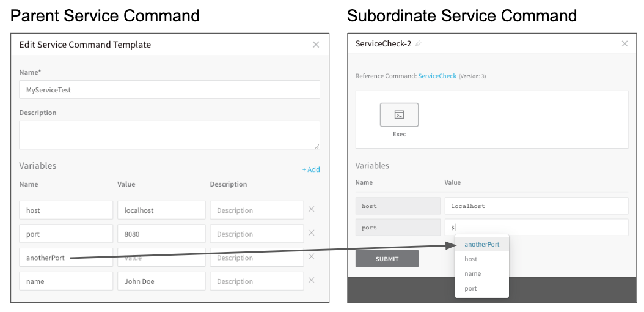Click the Exec command step icon
Screen dimensions: 644x312
399,114
